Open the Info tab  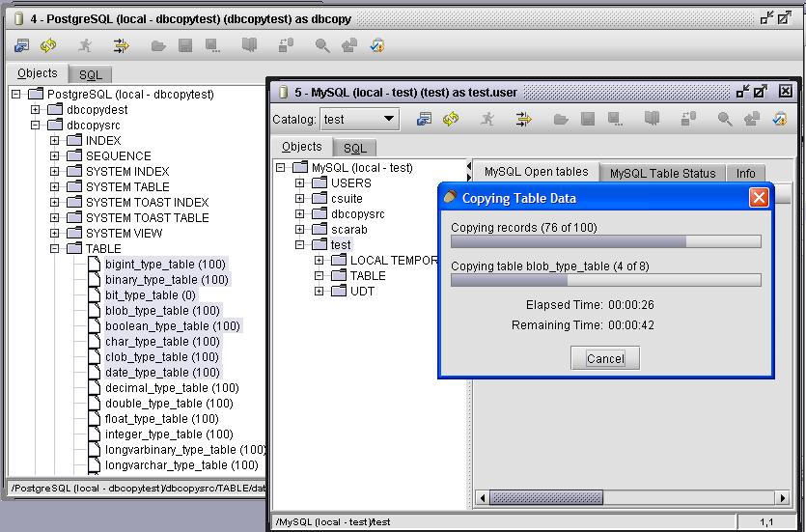click(x=745, y=173)
